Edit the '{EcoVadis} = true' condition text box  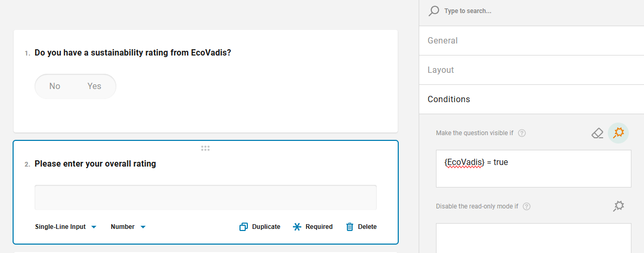click(x=533, y=169)
